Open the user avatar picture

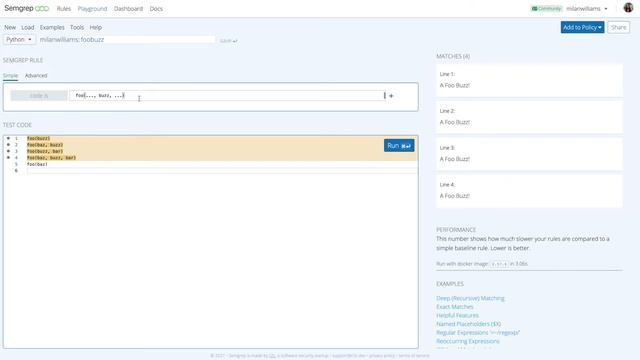point(628,7)
